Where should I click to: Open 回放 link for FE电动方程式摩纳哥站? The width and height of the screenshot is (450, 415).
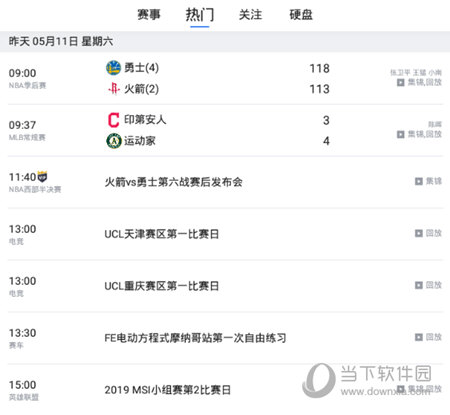pyautogui.click(x=434, y=337)
